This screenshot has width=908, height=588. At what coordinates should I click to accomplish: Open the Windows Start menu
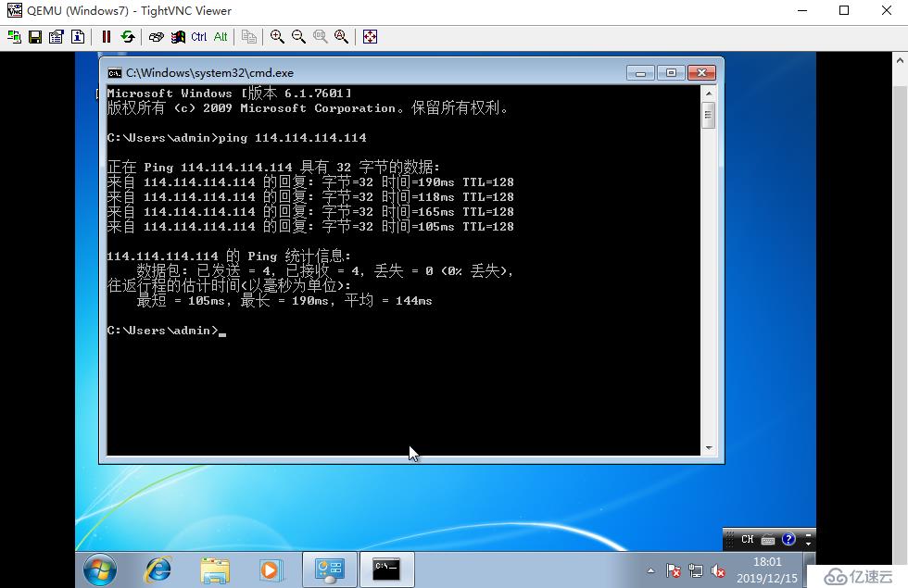click(x=100, y=569)
